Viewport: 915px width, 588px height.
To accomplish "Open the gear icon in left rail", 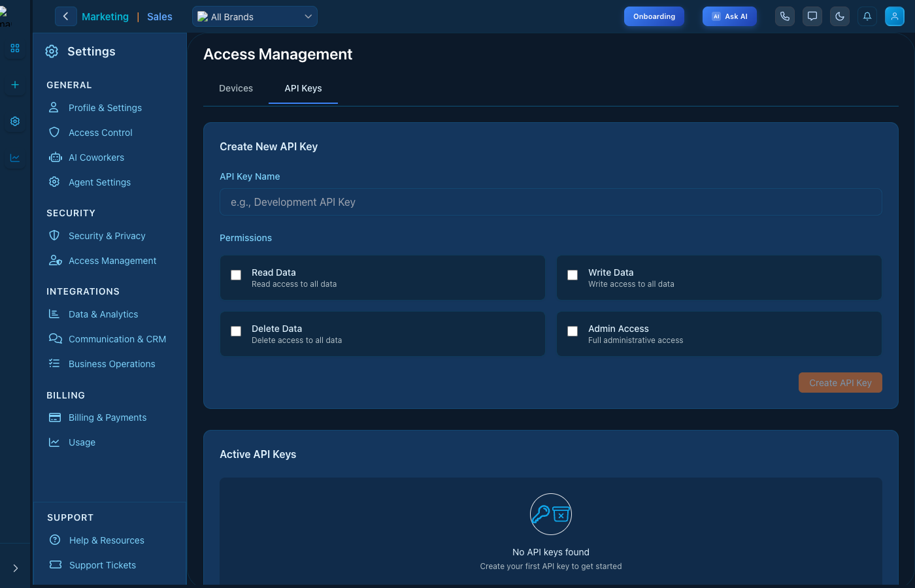I will (15, 122).
